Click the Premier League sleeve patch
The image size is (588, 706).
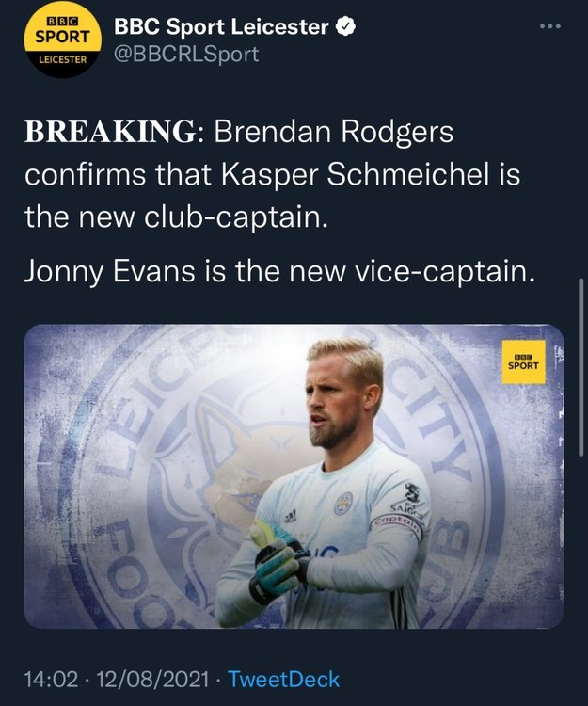(x=412, y=492)
